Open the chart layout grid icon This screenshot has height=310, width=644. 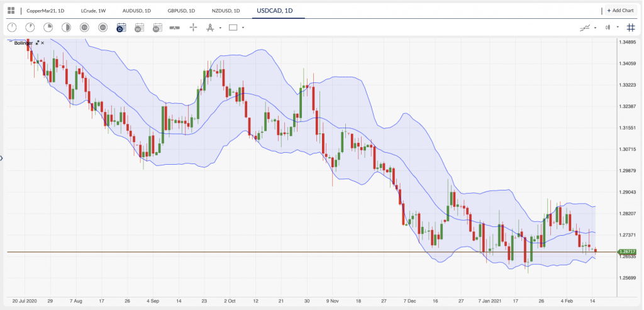pyautogui.click(x=11, y=11)
